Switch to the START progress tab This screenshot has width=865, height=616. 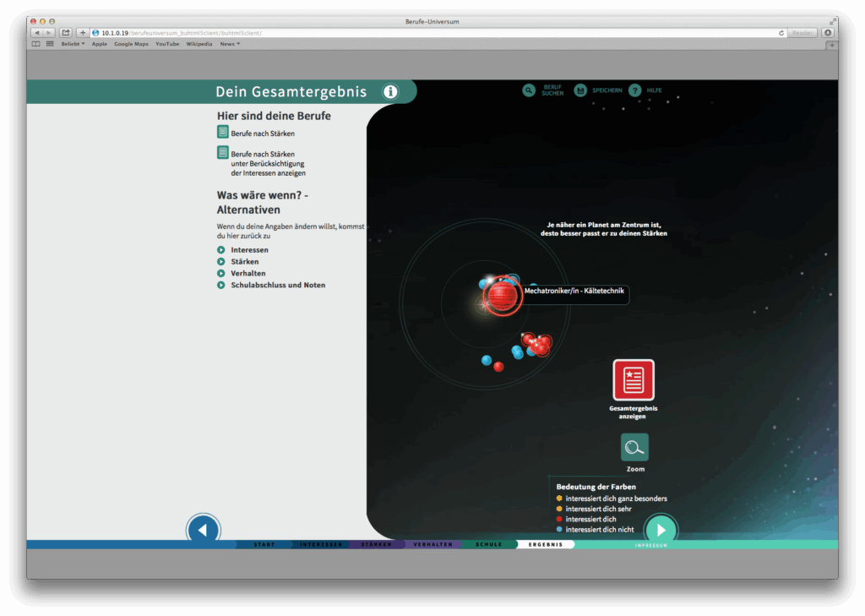(x=264, y=545)
